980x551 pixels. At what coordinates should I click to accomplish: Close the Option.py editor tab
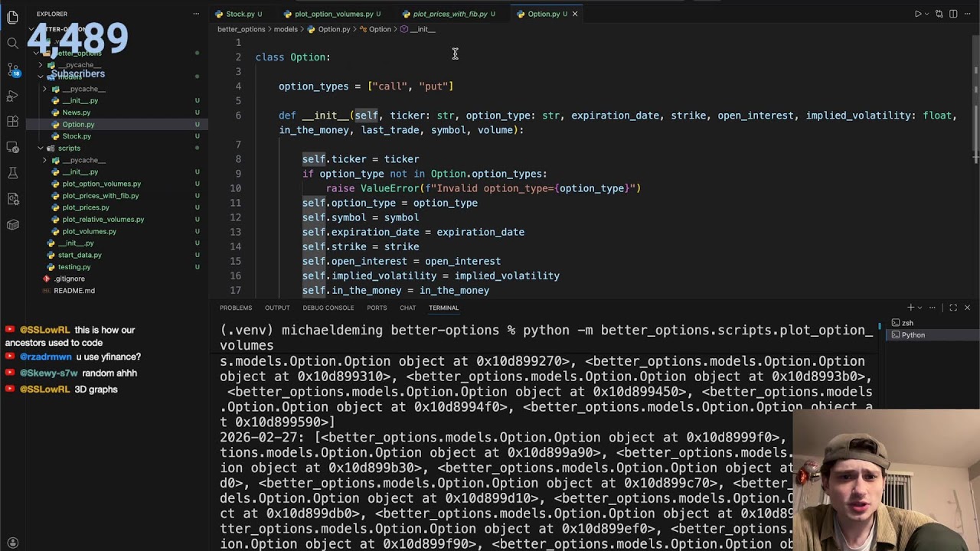click(574, 14)
